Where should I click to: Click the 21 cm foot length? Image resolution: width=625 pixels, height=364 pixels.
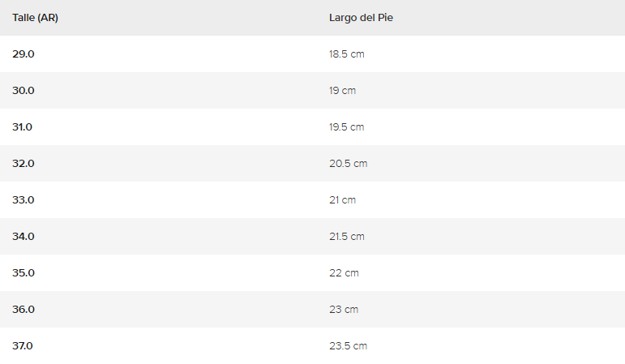click(x=342, y=200)
